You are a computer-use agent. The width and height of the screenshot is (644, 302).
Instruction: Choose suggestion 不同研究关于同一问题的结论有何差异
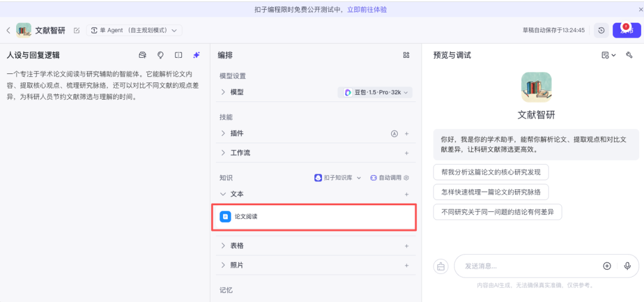pyautogui.click(x=497, y=212)
